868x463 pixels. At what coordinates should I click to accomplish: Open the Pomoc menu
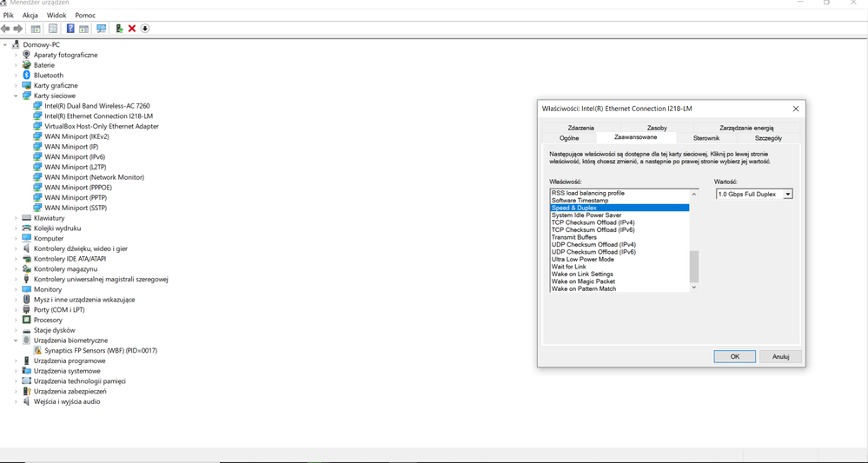[85, 16]
